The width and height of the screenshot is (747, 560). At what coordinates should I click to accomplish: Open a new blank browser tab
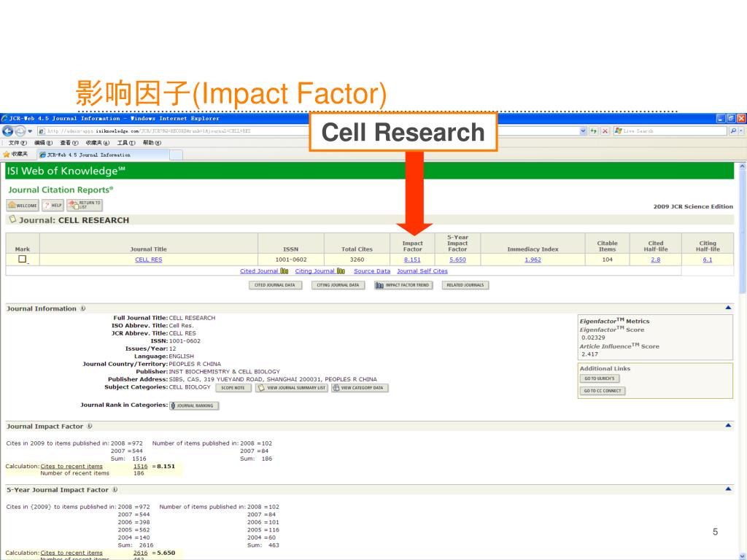click(x=177, y=155)
